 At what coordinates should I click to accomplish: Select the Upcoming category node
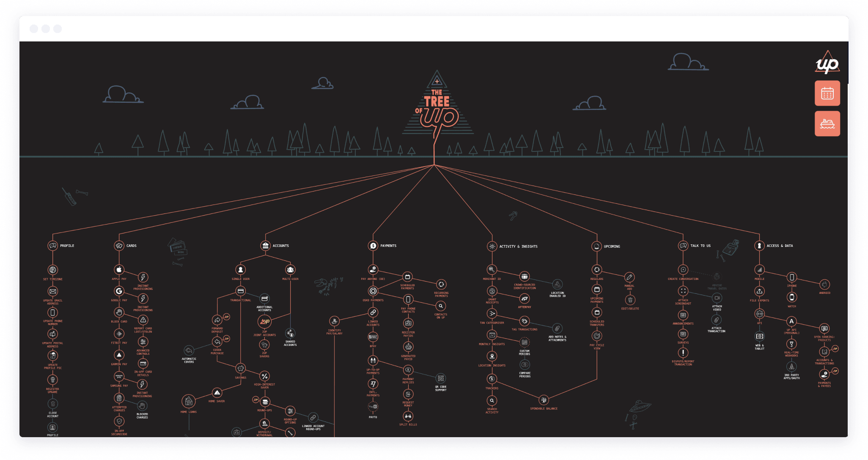tap(596, 246)
